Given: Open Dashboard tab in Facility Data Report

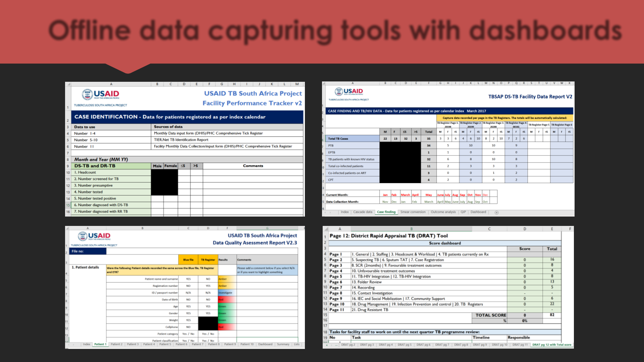Looking at the screenshot, I should click(478, 212).
